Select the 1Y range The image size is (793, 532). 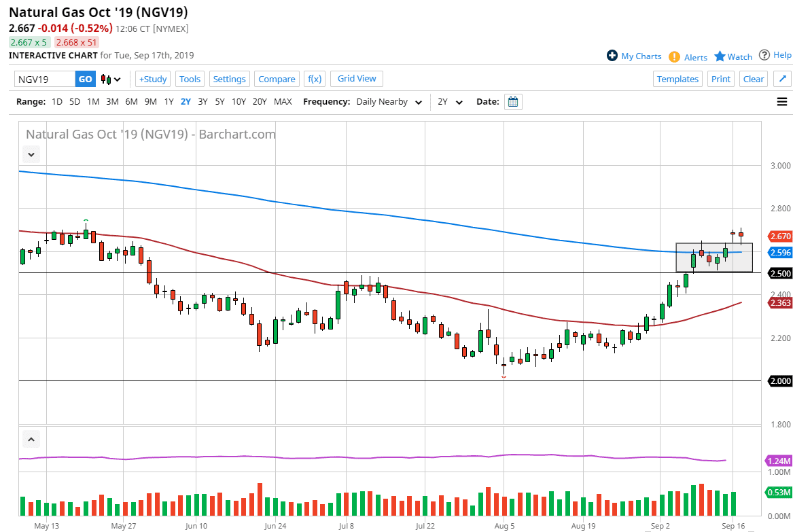pyautogui.click(x=169, y=102)
